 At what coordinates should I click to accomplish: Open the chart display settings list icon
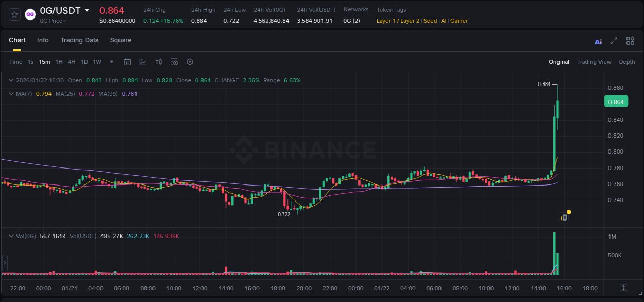[174, 62]
